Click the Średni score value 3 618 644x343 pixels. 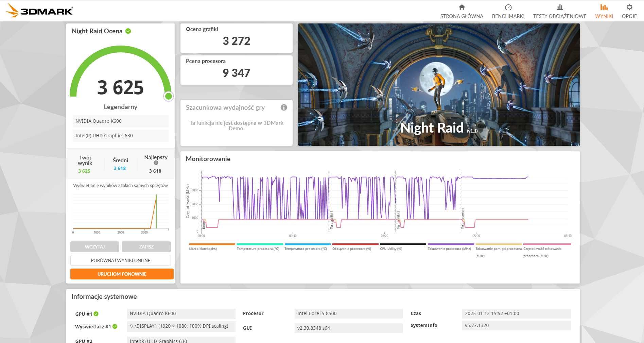point(120,168)
